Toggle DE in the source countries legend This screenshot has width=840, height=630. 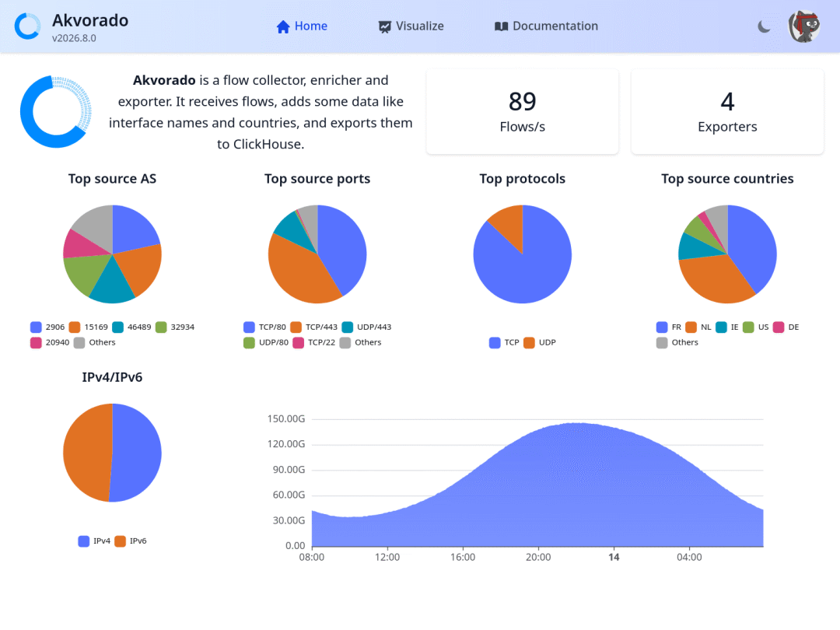point(786,327)
